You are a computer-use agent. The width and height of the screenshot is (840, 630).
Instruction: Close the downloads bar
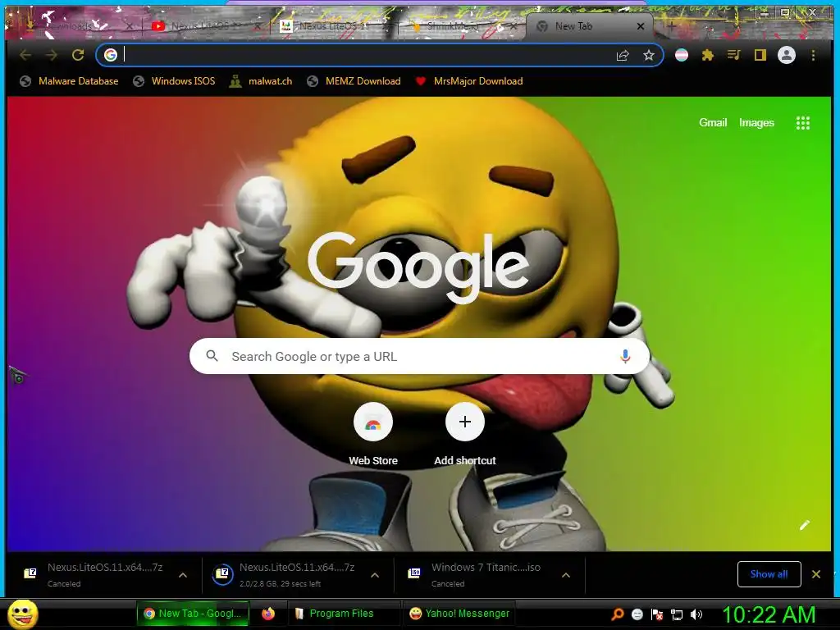pos(816,574)
